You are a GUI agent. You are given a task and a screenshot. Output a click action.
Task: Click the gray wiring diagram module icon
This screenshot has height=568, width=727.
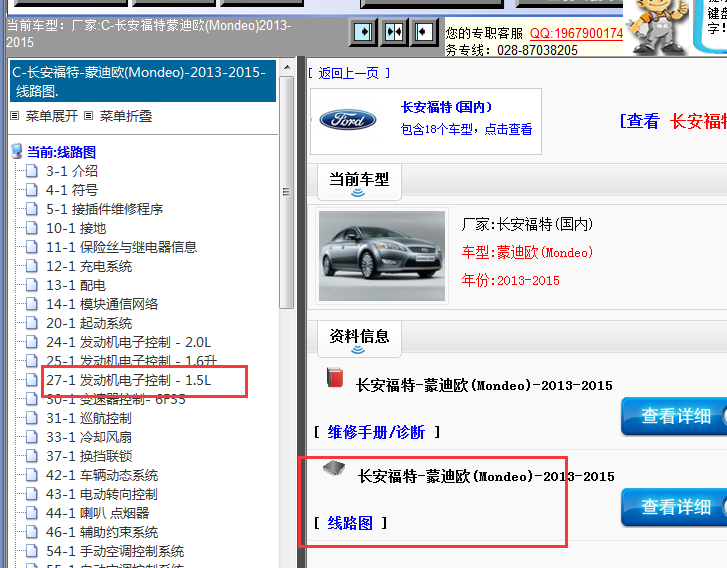click(334, 468)
